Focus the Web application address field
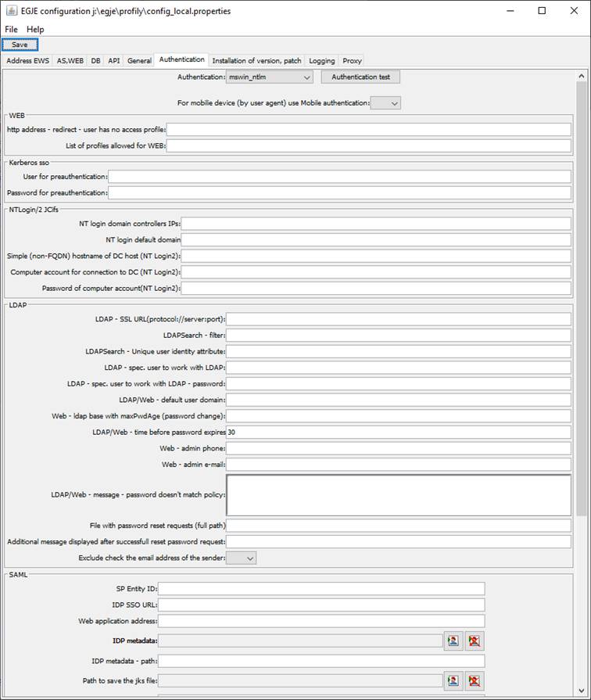The image size is (591, 700). 321,621
